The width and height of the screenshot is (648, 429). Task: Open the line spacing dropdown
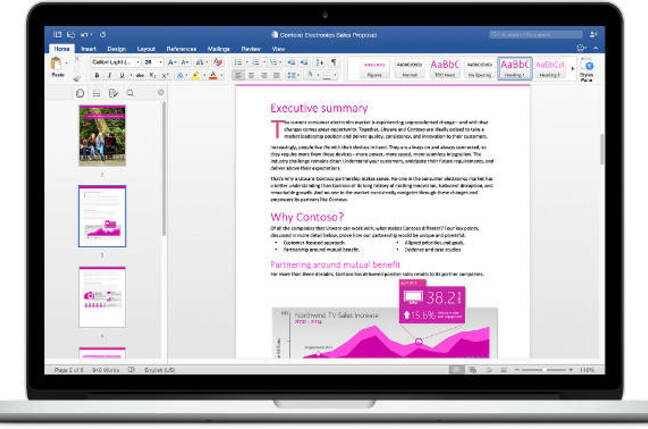293,75
